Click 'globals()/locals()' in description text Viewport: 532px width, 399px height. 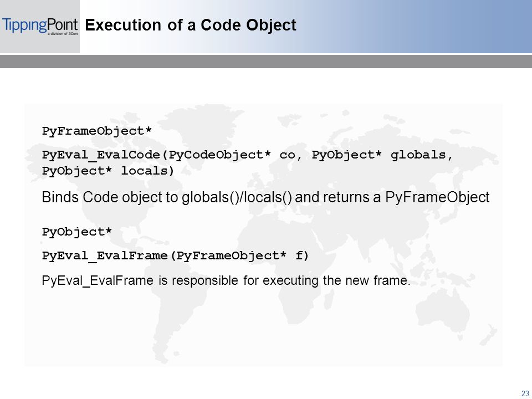click(237, 197)
